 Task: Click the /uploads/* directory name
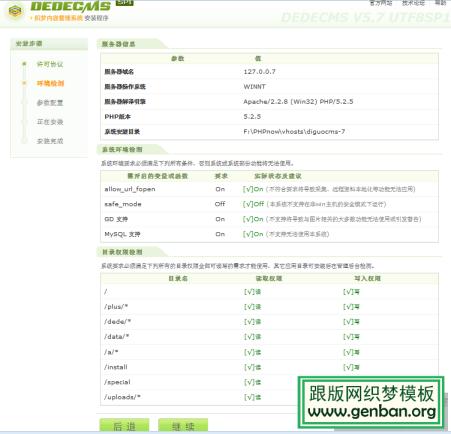coord(122,397)
